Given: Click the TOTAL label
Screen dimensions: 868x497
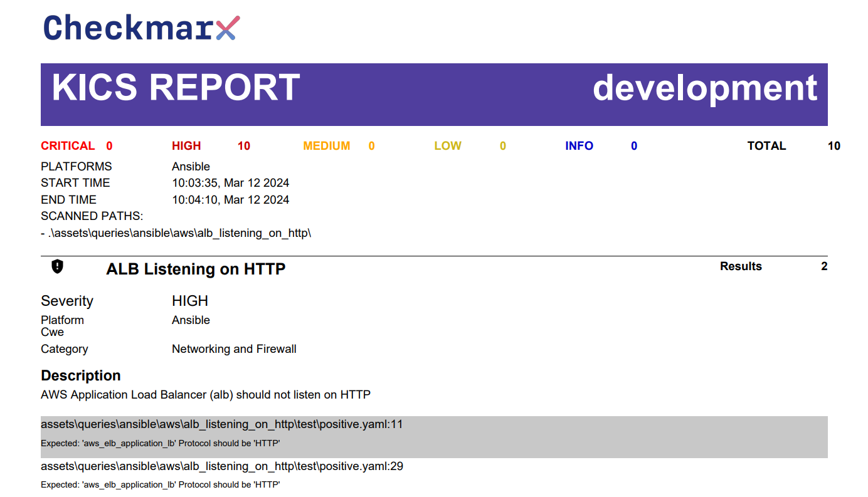Looking at the screenshot, I should click(x=766, y=146).
